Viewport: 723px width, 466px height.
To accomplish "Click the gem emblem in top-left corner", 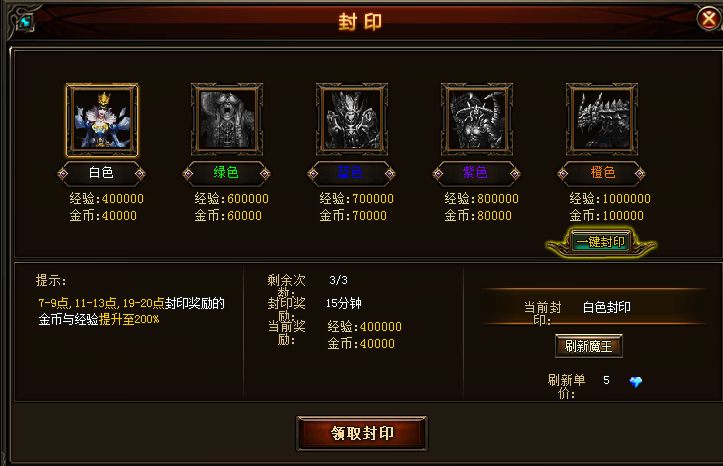I will (26, 21).
